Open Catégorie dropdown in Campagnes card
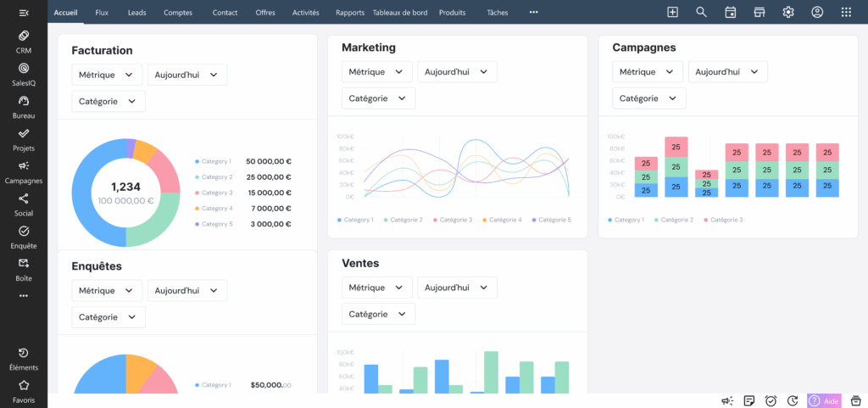This screenshot has width=868, height=408. pyautogui.click(x=649, y=98)
